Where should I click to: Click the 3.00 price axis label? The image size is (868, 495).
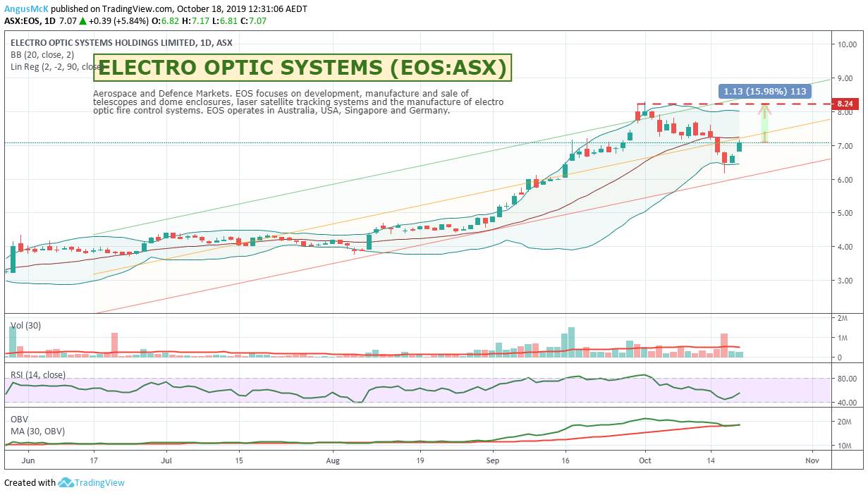click(846, 281)
